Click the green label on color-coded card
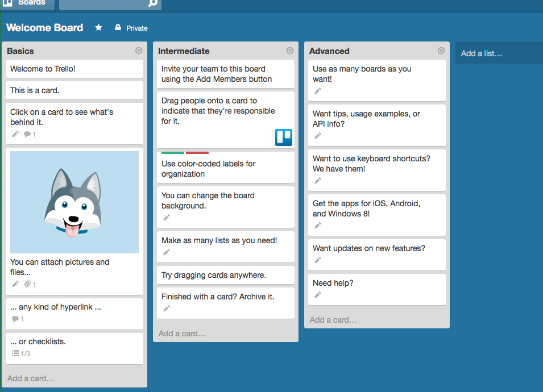 pos(173,153)
